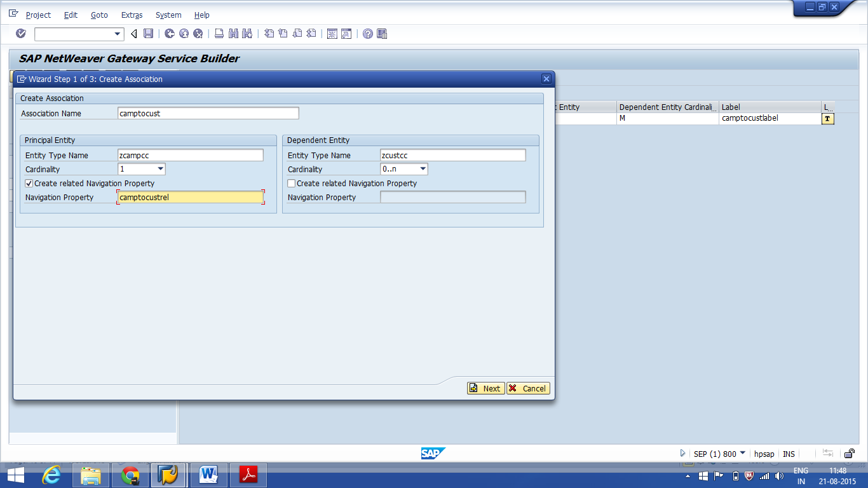The height and width of the screenshot is (488, 868).
Task: Click inside the Association Name field
Action: pyautogui.click(x=208, y=113)
